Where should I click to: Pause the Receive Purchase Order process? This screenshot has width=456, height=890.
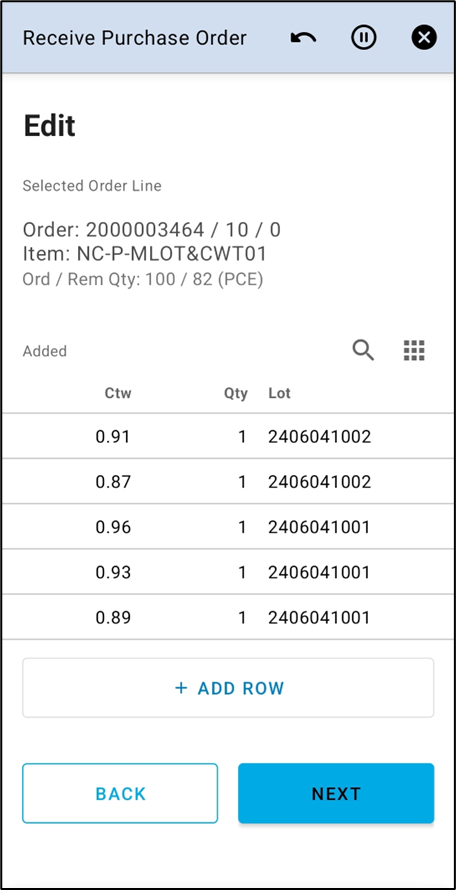363,38
